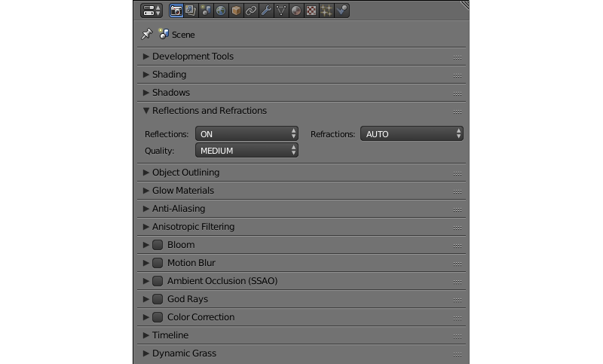Open the Reflections ON dropdown

pos(247,133)
